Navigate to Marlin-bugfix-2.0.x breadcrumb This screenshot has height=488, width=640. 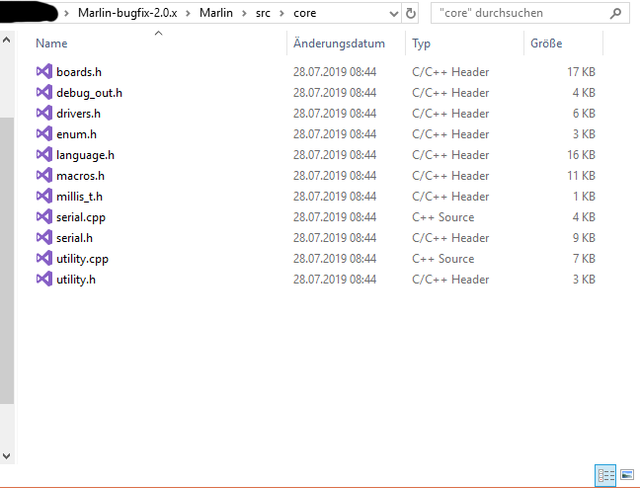click(127, 13)
